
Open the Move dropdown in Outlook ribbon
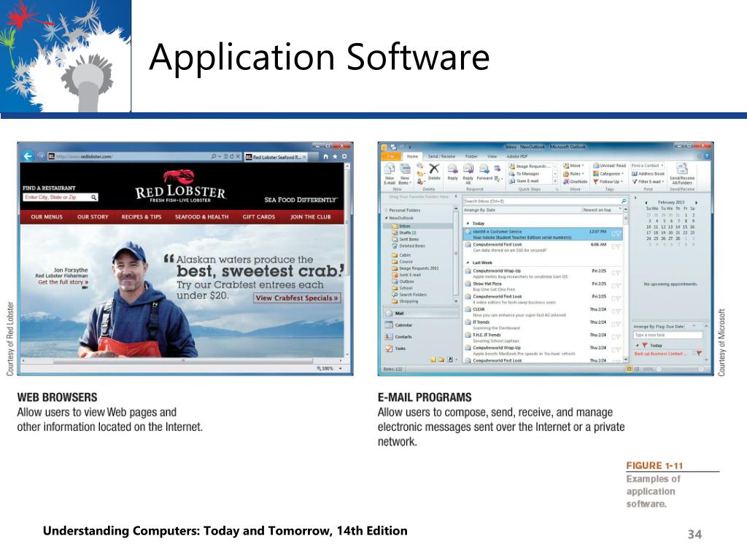click(x=573, y=166)
